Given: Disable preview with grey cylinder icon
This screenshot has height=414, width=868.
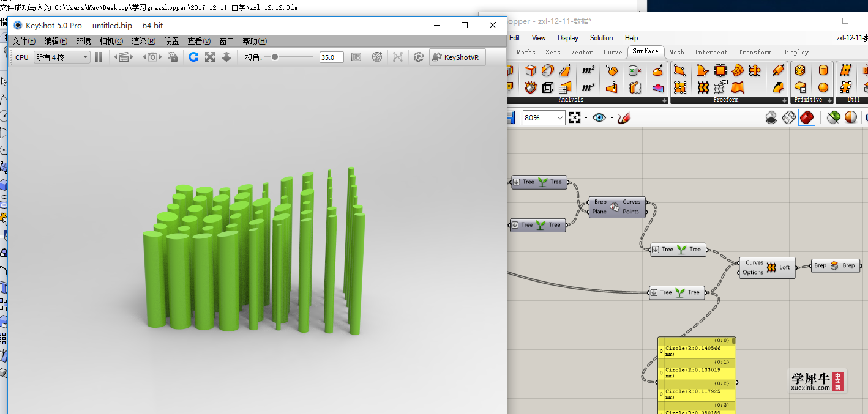Looking at the screenshot, I should 771,117.
